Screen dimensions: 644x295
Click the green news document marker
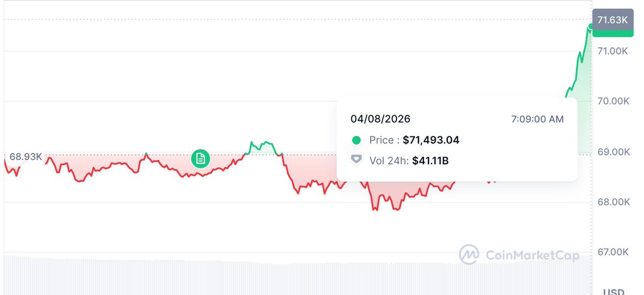(x=201, y=159)
